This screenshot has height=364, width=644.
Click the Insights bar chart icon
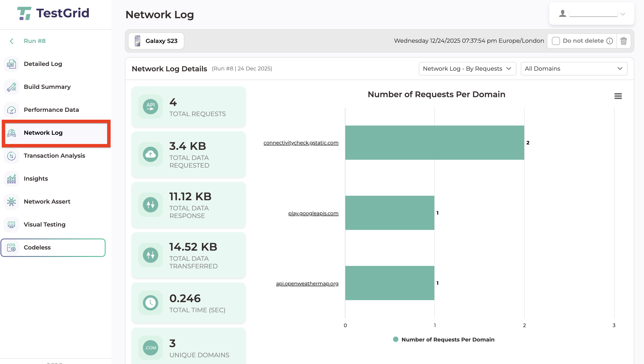pyautogui.click(x=11, y=179)
